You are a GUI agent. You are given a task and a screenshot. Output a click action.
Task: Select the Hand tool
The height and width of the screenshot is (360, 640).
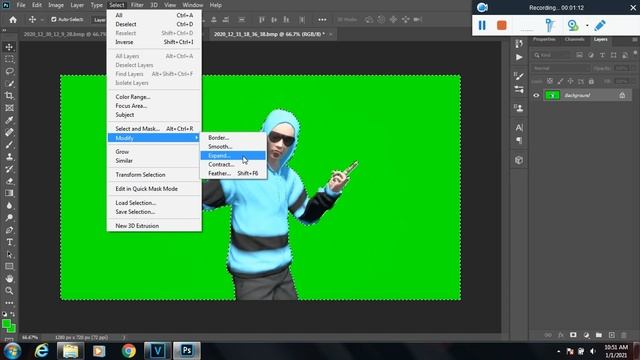click(x=9, y=279)
